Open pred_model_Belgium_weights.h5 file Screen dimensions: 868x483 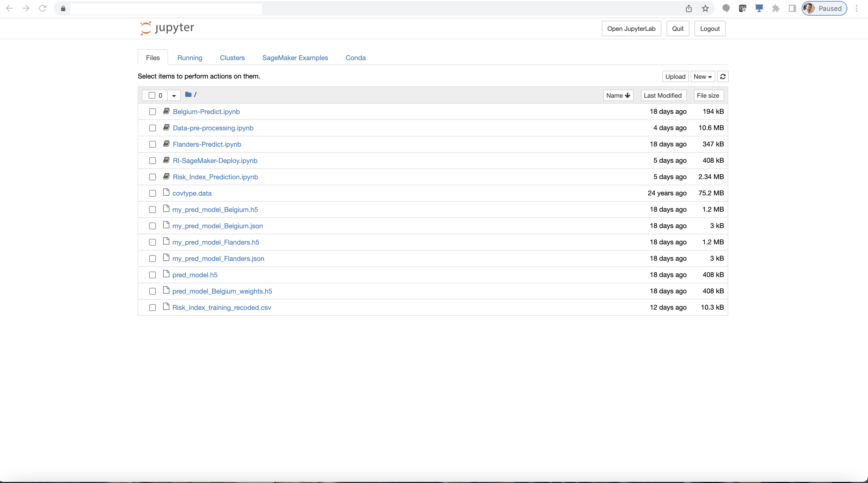(x=222, y=292)
